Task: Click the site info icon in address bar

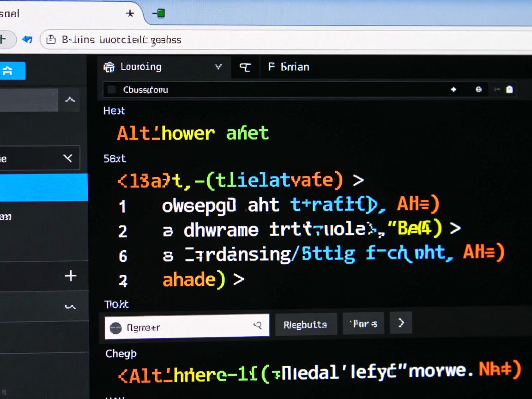Action: tap(51, 40)
